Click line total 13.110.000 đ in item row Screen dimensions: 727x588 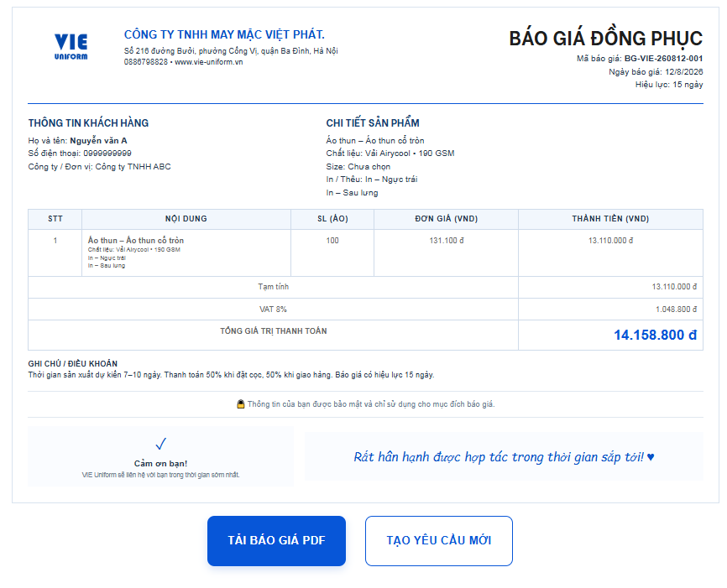pyautogui.click(x=610, y=241)
